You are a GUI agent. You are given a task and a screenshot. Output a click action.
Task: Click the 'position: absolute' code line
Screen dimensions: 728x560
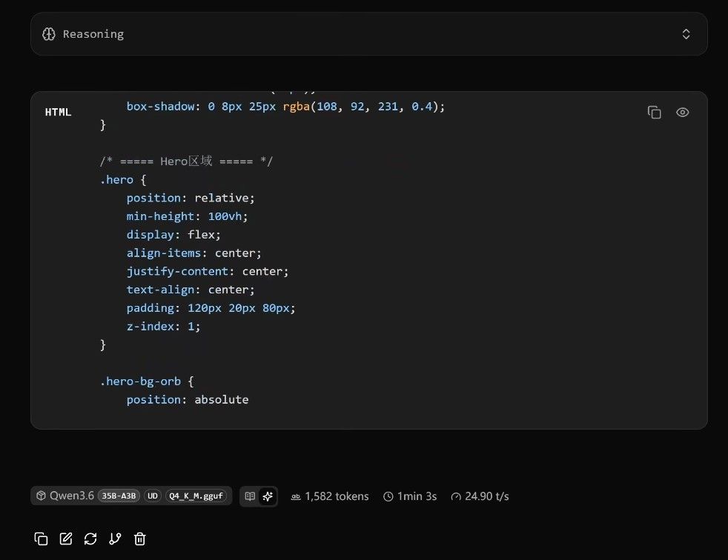188,399
